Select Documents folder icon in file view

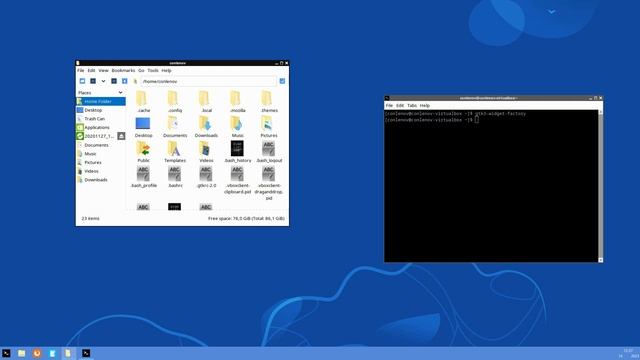pyautogui.click(x=173, y=123)
